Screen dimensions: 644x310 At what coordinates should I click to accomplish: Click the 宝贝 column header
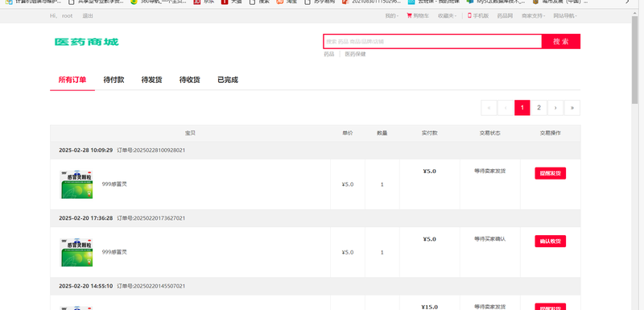[190, 133]
